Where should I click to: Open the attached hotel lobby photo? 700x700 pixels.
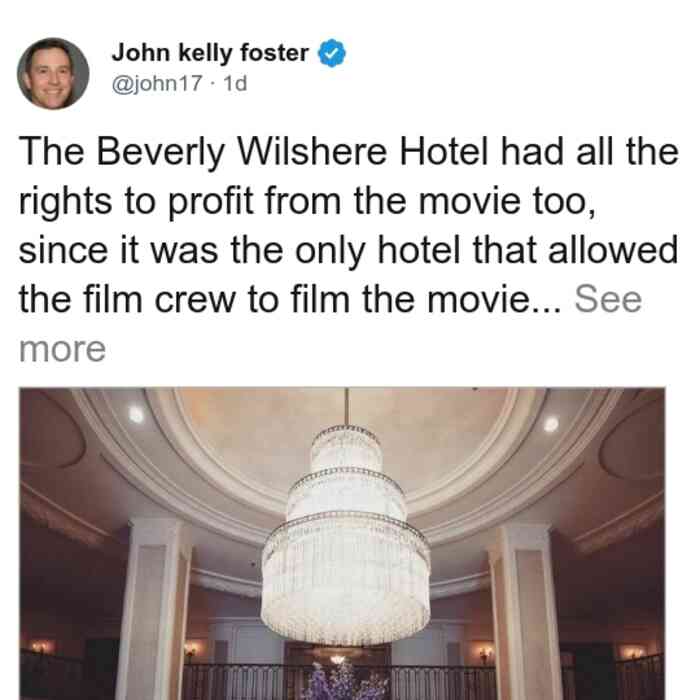point(342,543)
